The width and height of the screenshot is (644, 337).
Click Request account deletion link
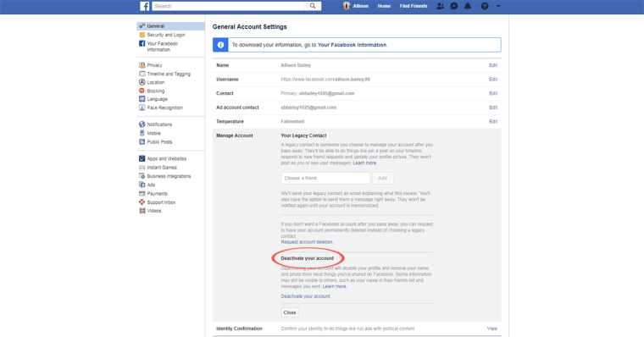pos(307,242)
